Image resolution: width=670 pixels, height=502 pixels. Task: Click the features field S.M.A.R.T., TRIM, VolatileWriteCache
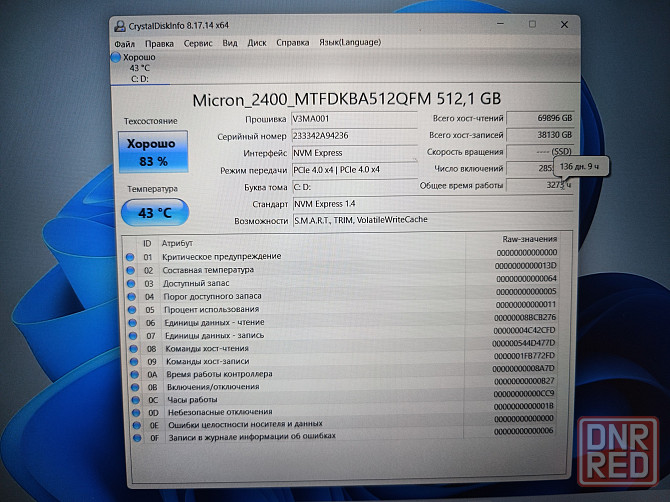432,220
